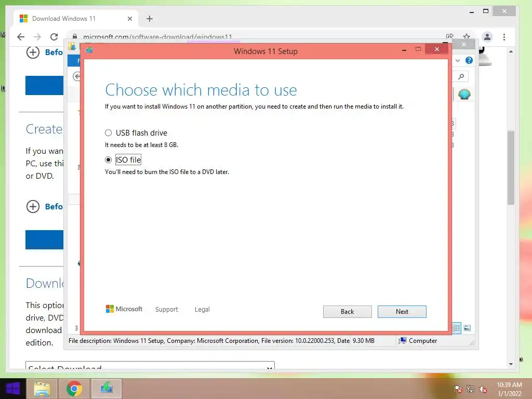Click the Back button in Windows 11 Setup
This screenshot has height=399, width=532.
(347, 312)
